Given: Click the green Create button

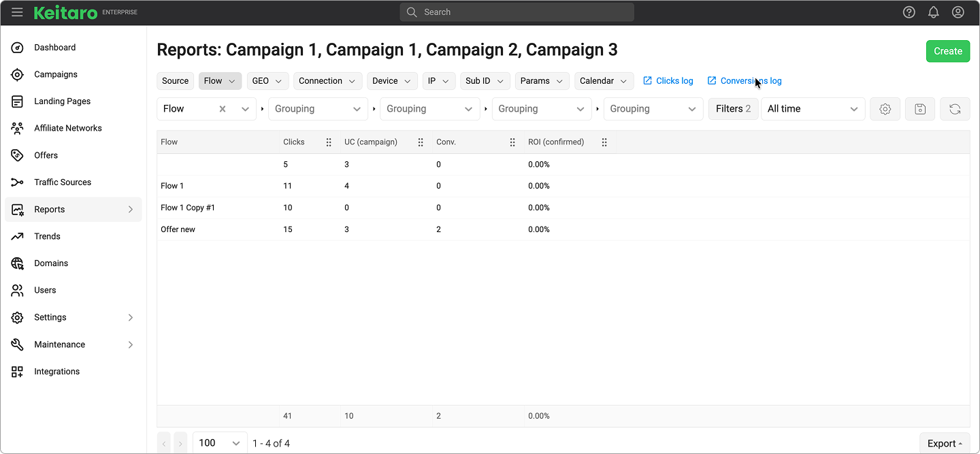Looking at the screenshot, I should [x=947, y=51].
